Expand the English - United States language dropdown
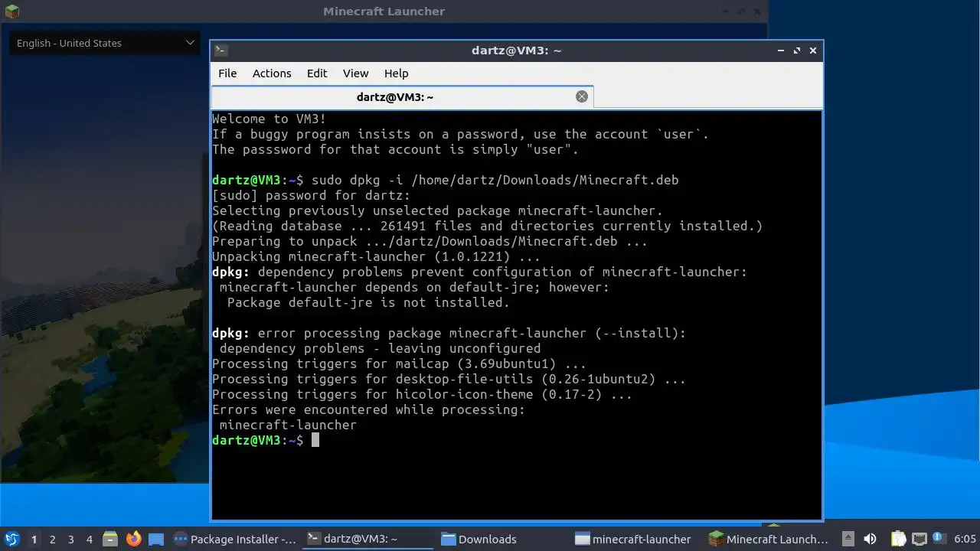This screenshot has height=551, width=980. click(x=105, y=43)
